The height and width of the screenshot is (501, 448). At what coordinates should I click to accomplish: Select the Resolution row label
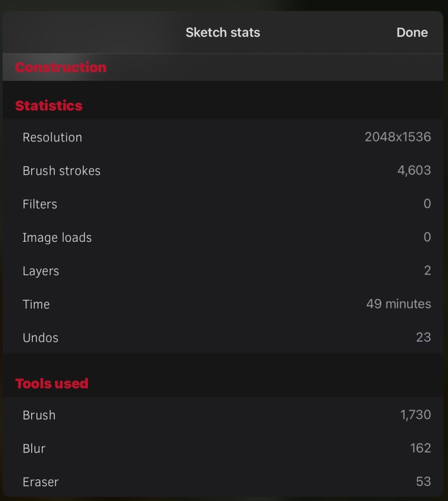coord(52,137)
